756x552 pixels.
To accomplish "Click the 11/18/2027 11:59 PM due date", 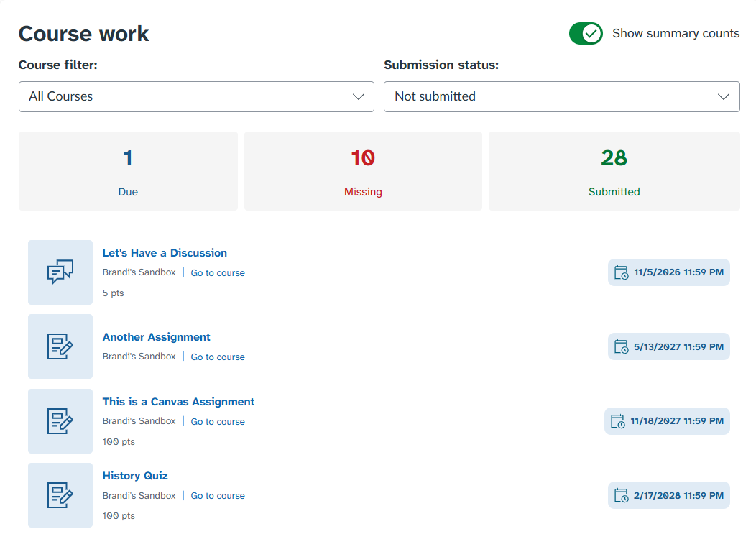I will tap(668, 421).
